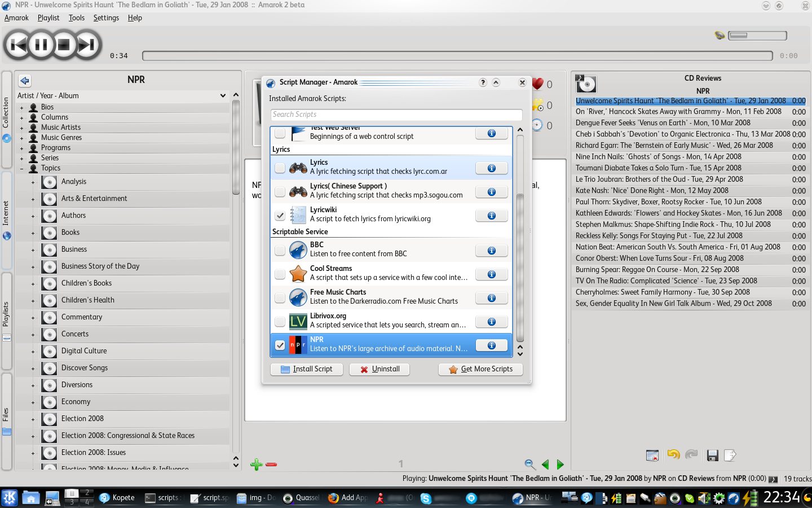The height and width of the screenshot is (508, 812).
Task: Expand the Programs tree item
Action: click(x=22, y=148)
